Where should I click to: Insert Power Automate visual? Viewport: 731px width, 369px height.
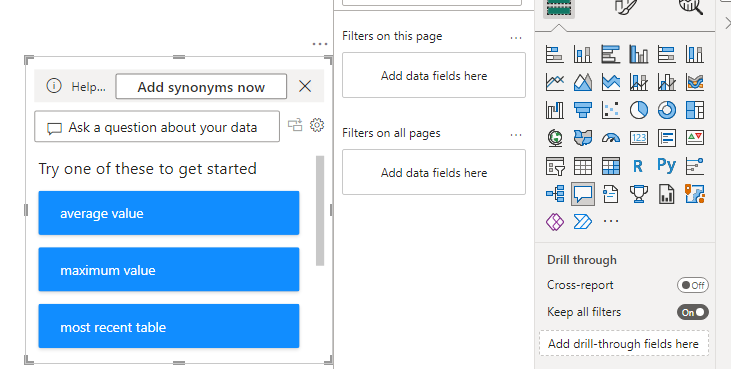click(x=583, y=222)
